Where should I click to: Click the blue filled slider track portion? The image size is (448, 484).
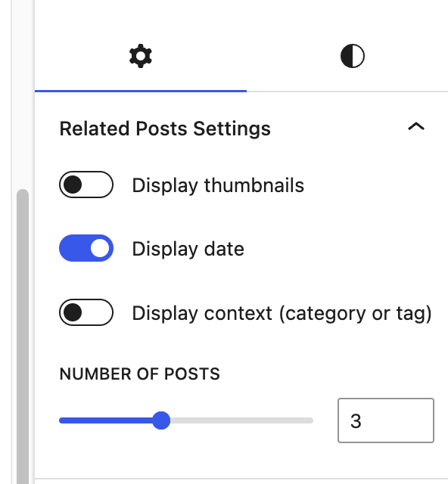pos(106,420)
